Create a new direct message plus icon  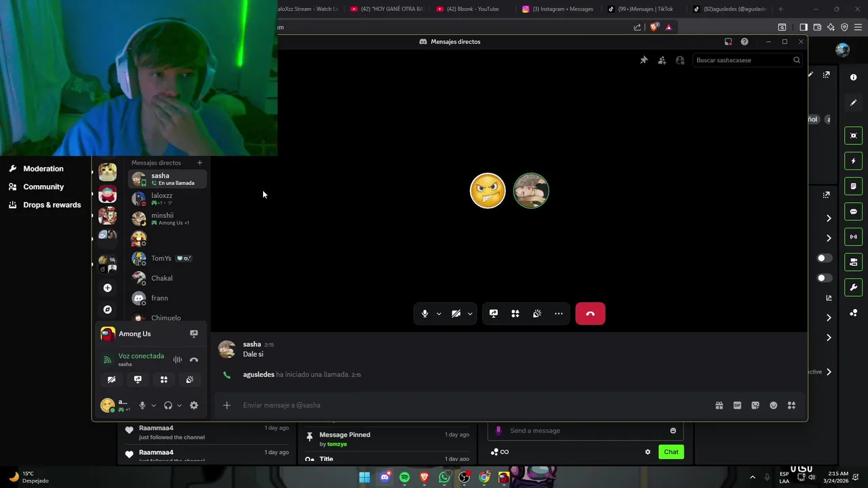[199, 163]
